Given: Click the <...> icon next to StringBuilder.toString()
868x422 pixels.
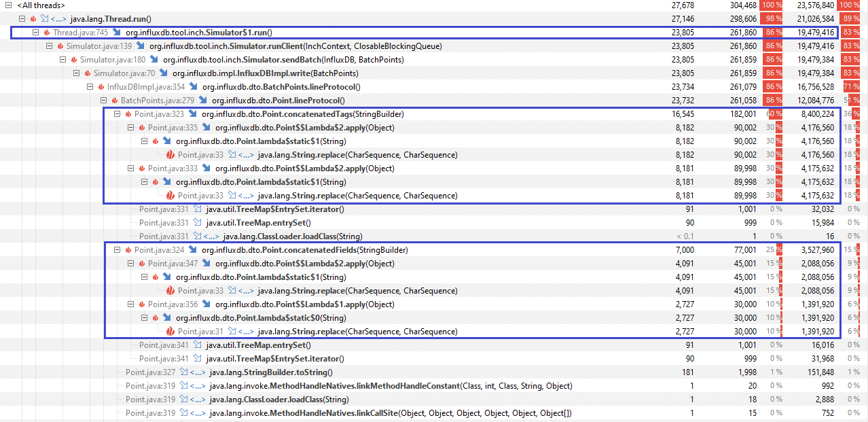Looking at the screenshot, I should [197, 372].
